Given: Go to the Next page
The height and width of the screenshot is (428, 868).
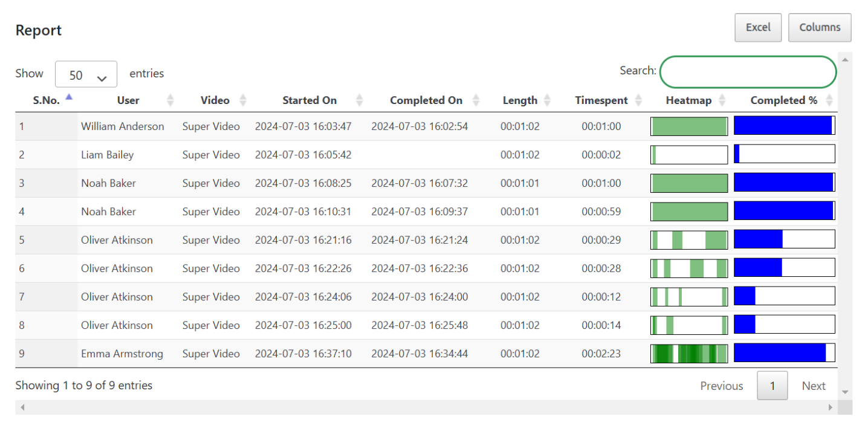Looking at the screenshot, I should pyautogui.click(x=814, y=386).
